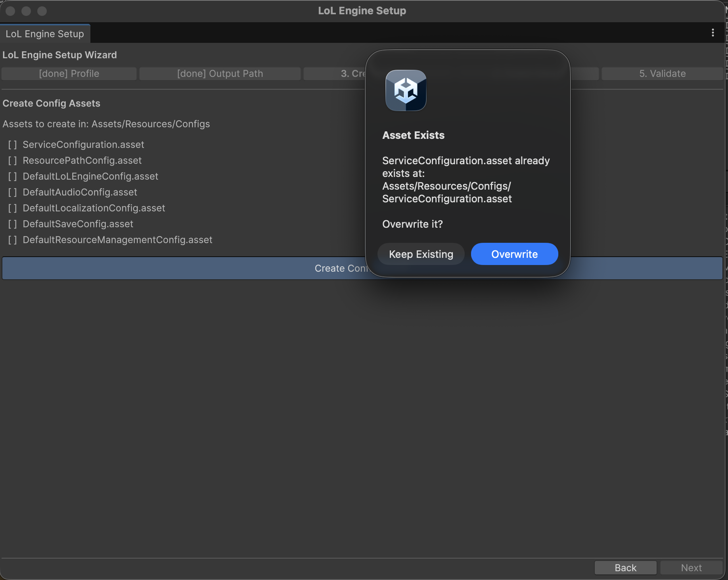Go to the [done] Output Path step
Image resolution: width=728 pixels, height=580 pixels.
click(x=220, y=73)
